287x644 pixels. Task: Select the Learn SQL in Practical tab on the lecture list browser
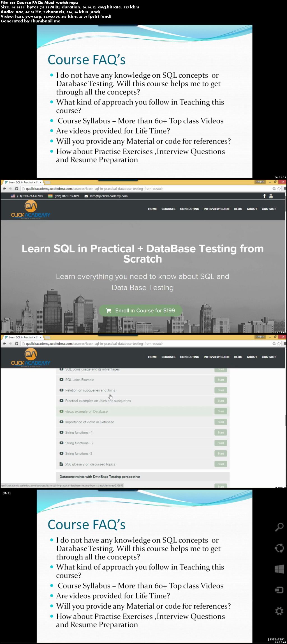[22, 337]
